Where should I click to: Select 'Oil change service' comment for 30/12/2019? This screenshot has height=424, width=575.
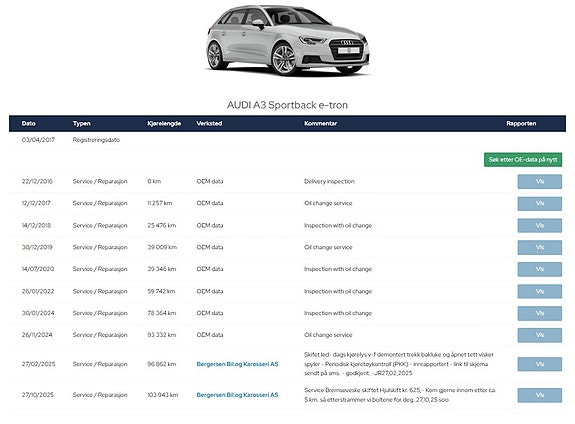point(328,247)
